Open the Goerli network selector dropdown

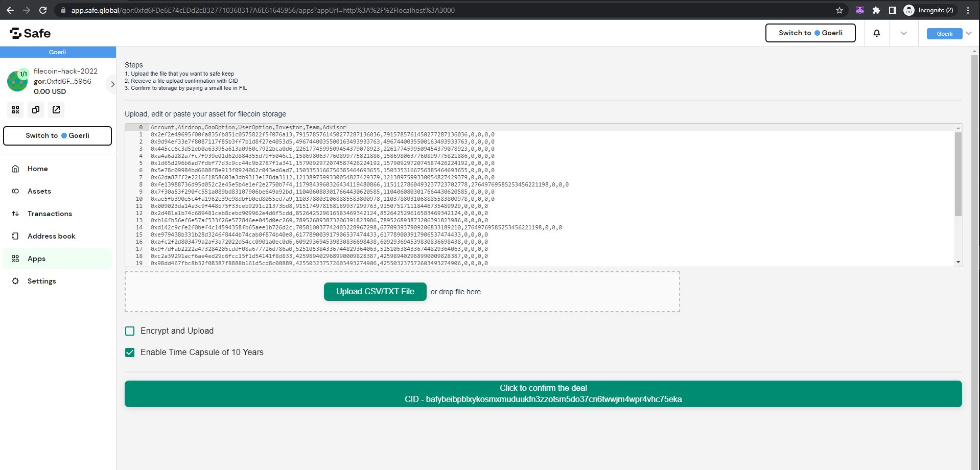[950, 33]
